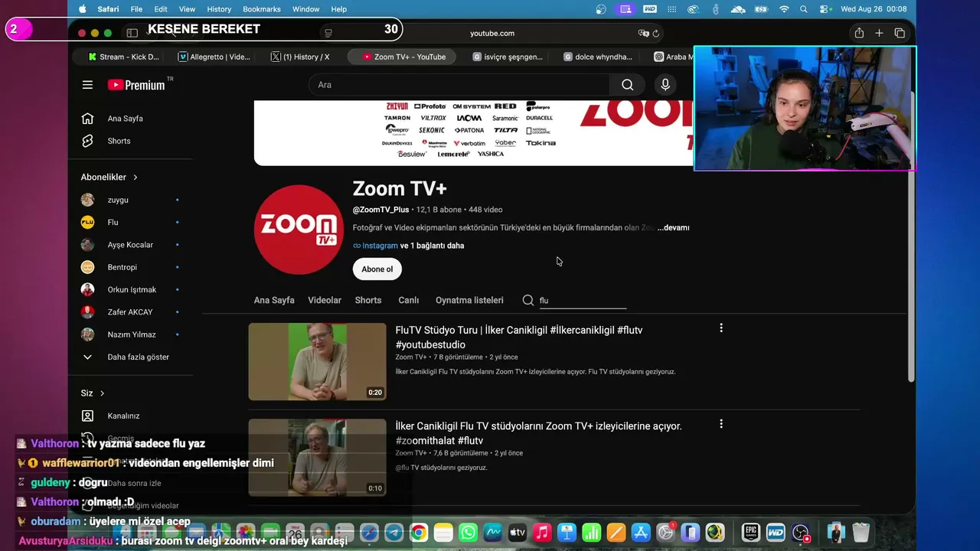Open the 0:20 FluTV Stüdyo Turu thumbnail

[x=318, y=361]
